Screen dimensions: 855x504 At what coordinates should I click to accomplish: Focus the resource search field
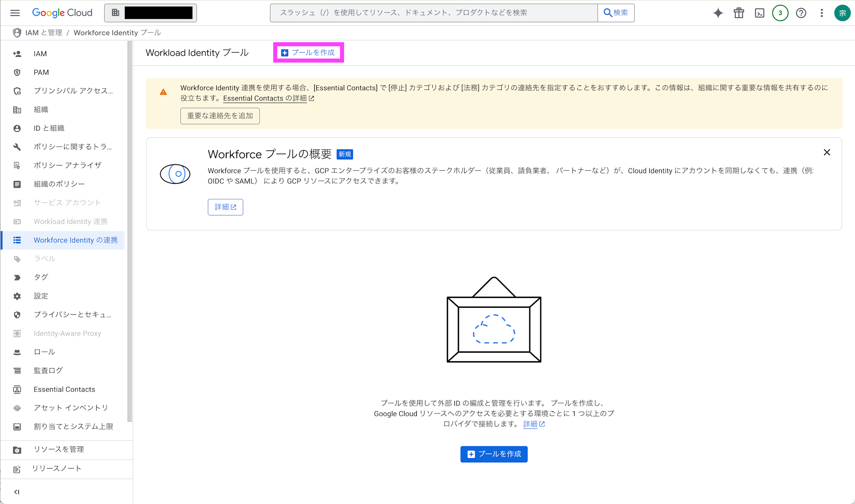434,13
